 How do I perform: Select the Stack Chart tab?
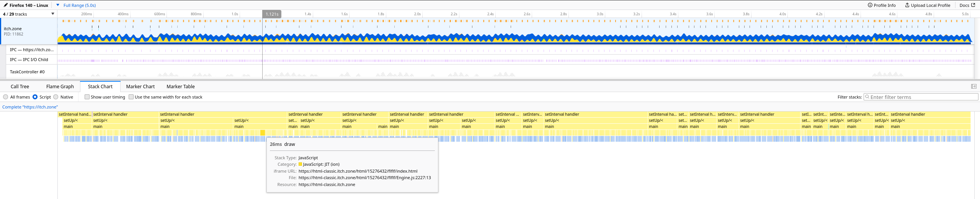tap(100, 87)
